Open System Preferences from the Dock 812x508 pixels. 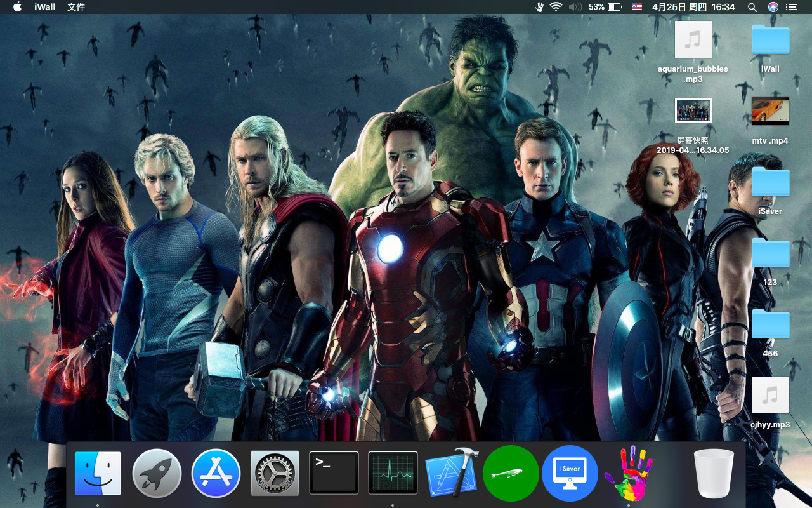275,472
